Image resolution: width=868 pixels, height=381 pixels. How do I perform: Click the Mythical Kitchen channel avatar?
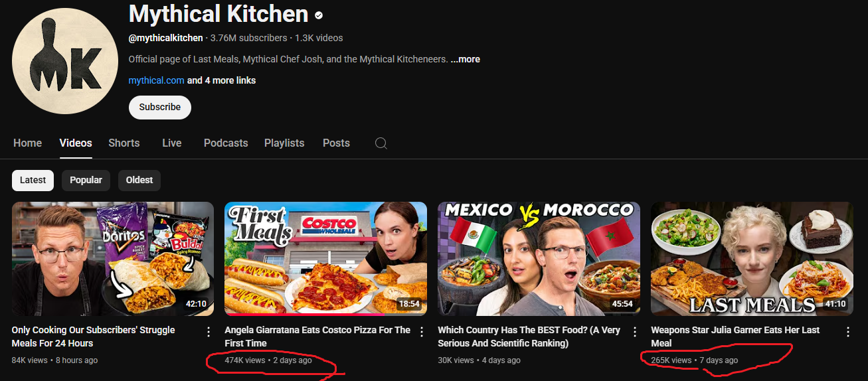pos(65,61)
